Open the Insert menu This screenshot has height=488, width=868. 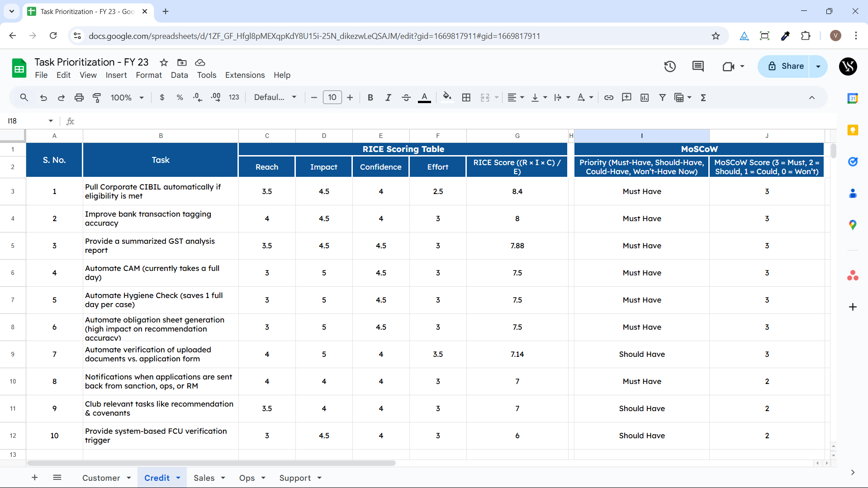coord(116,75)
